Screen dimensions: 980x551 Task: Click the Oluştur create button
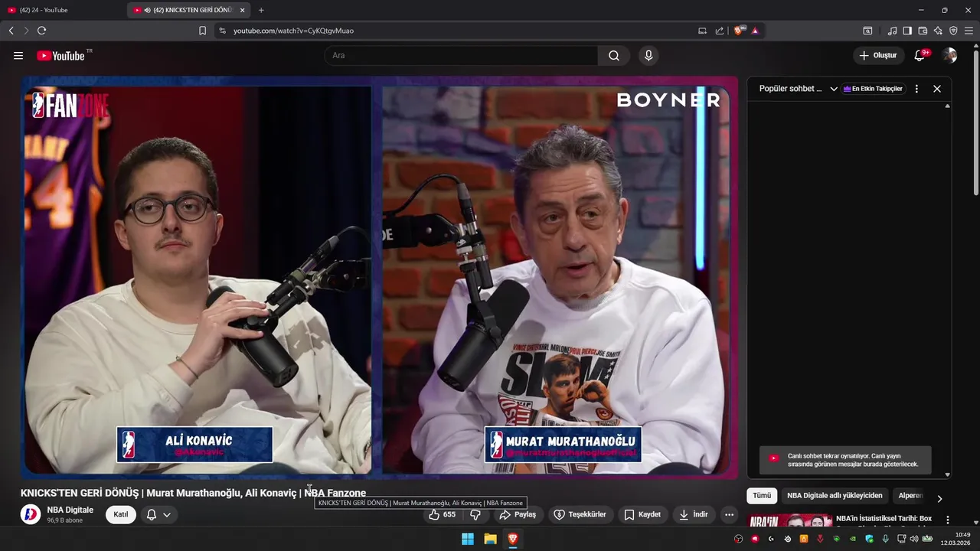[x=879, y=56]
